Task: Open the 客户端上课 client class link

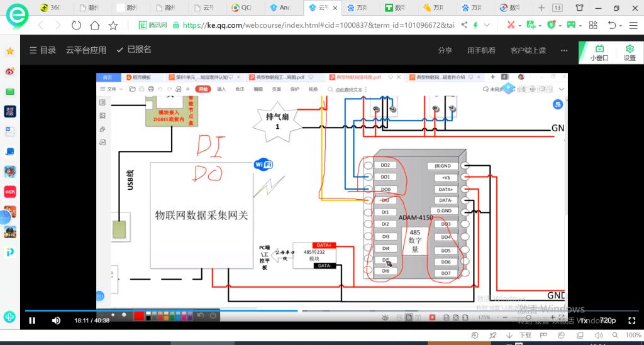Action: pos(528,50)
